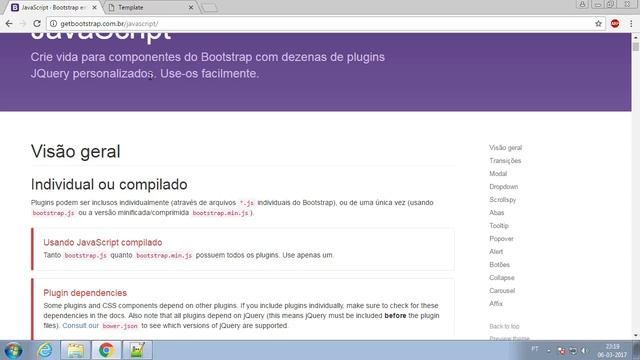Open the AdBlock extension icon
Image resolution: width=640 pixels, height=360 pixels.
pyautogui.click(x=615, y=24)
